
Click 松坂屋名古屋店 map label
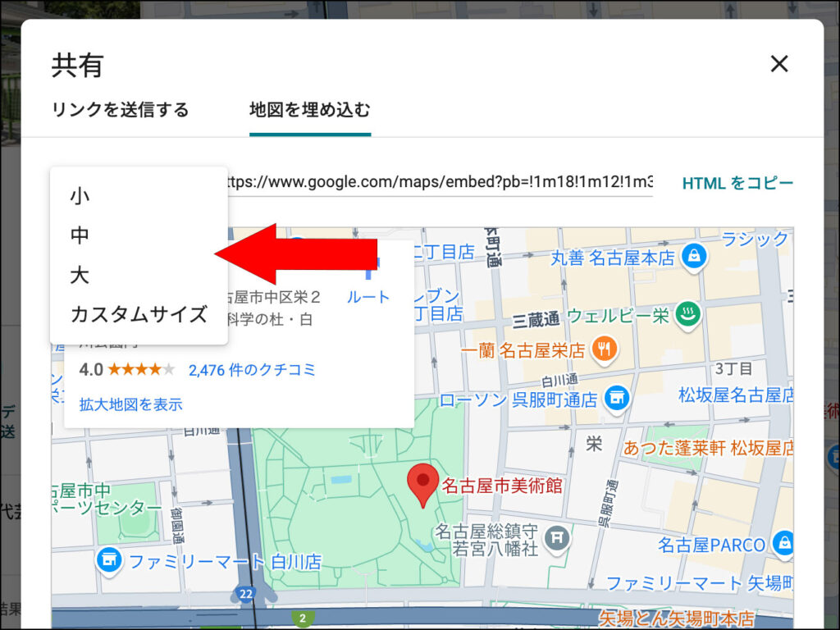(x=736, y=395)
